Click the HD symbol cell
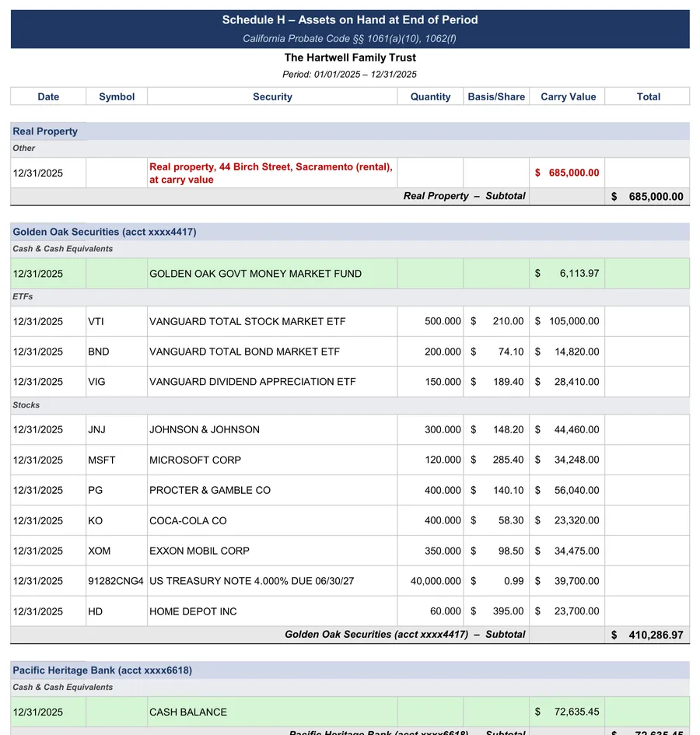The width and height of the screenshot is (700, 735). 117,611
